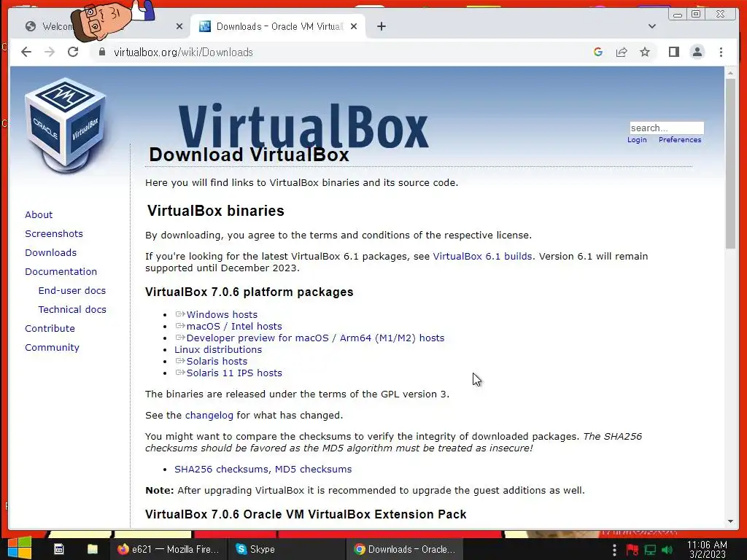
Task: Focus the site search box
Action: tap(667, 128)
